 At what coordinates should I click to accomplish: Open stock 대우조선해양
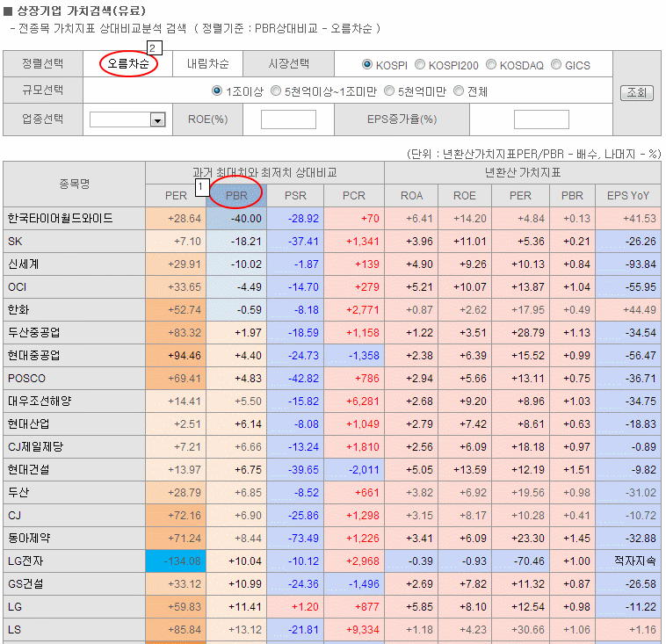click(x=40, y=402)
